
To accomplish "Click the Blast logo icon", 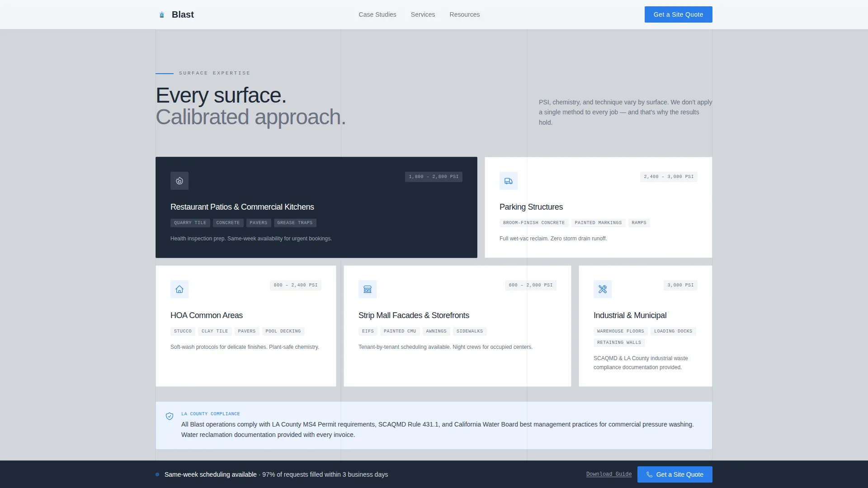I will pos(162,14).
